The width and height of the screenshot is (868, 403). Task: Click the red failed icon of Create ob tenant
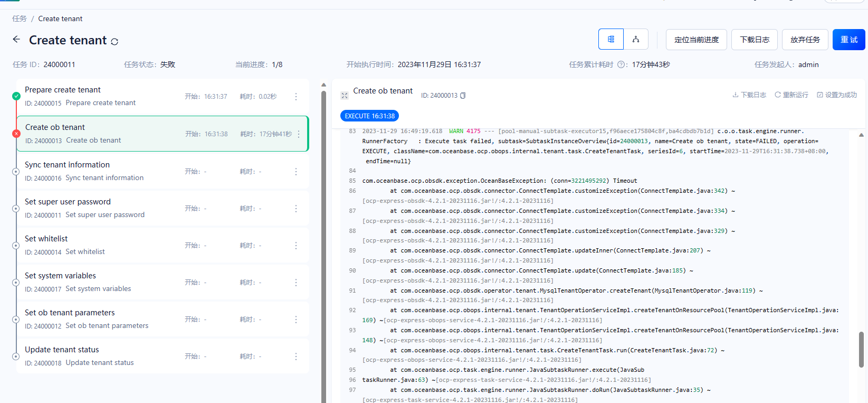[16, 134]
